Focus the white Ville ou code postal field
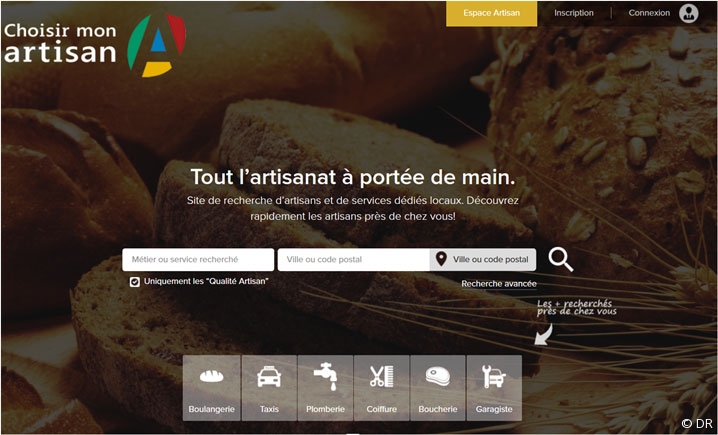The image size is (718, 435). 354,260
